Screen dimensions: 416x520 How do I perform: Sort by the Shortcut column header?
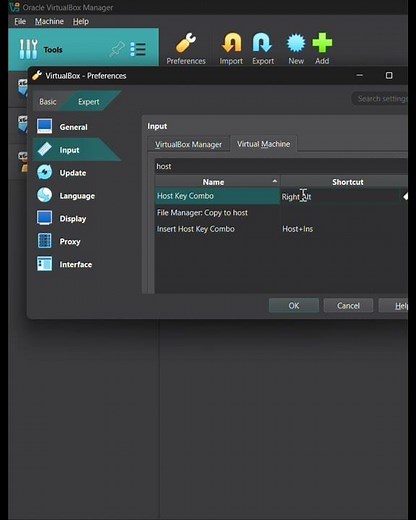[344, 182]
